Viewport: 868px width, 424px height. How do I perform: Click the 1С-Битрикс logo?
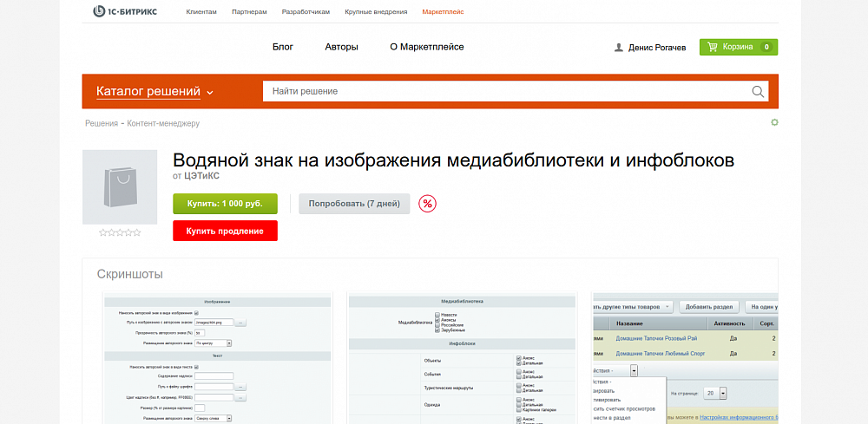124,11
